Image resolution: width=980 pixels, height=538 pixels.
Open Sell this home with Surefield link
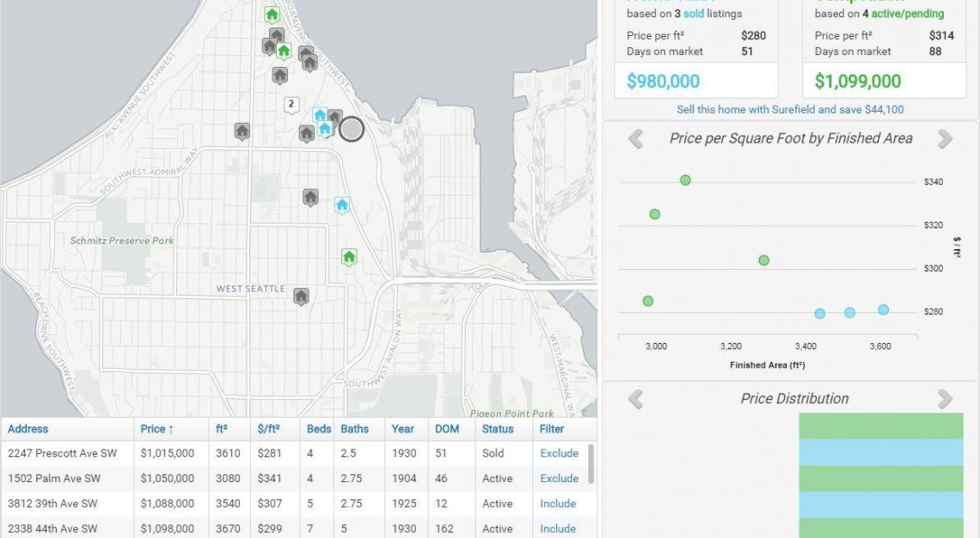tap(790, 109)
